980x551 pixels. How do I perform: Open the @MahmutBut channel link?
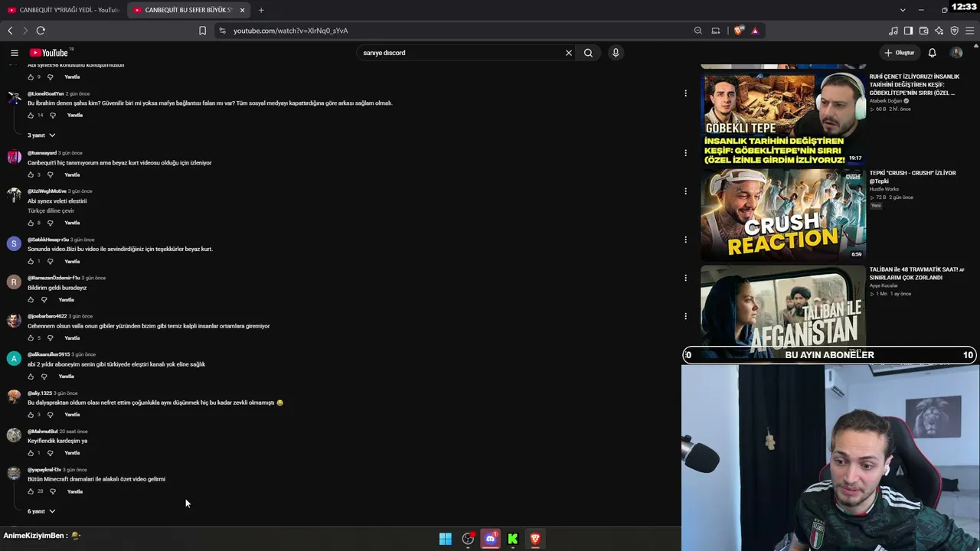(43, 432)
